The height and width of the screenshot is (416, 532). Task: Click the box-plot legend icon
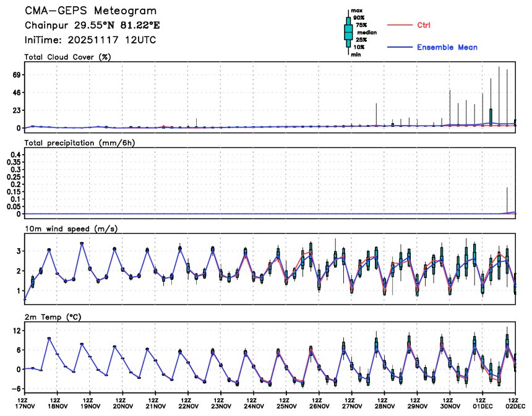[x=348, y=32]
